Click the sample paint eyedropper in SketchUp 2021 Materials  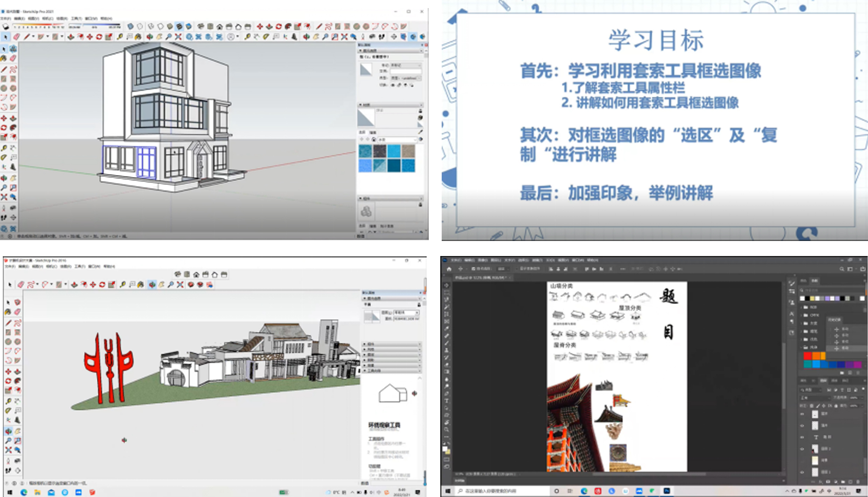click(420, 132)
